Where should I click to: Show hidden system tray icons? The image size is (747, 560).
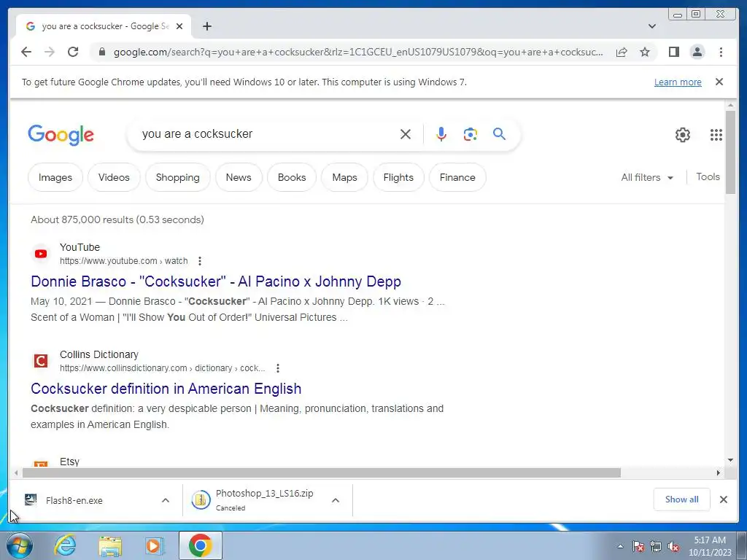point(620,546)
